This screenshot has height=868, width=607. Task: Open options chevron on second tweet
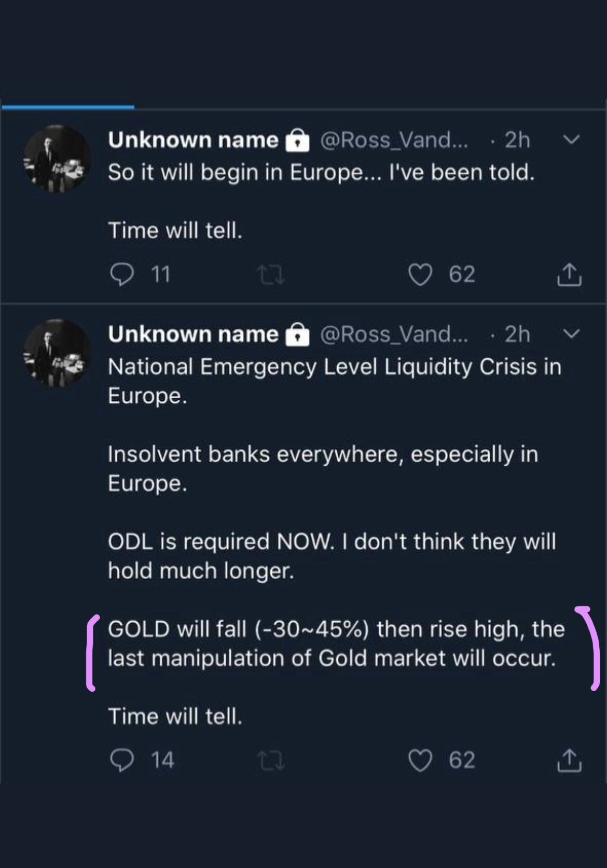[571, 334]
